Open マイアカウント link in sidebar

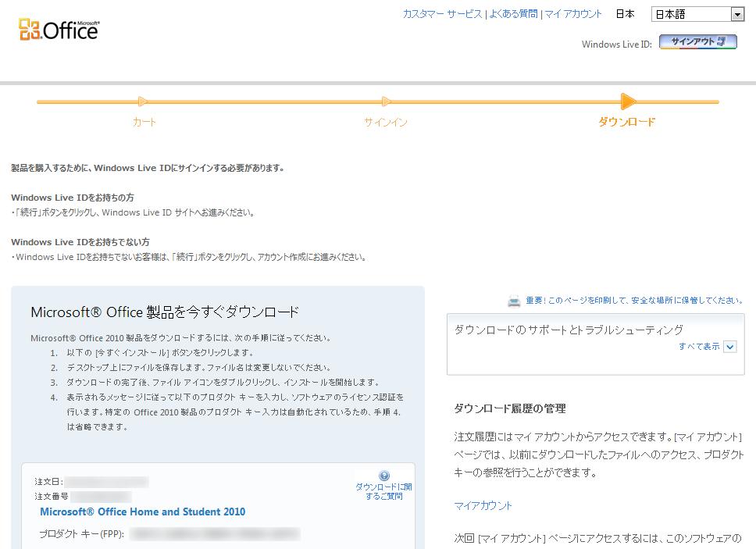[x=483, y=505]
